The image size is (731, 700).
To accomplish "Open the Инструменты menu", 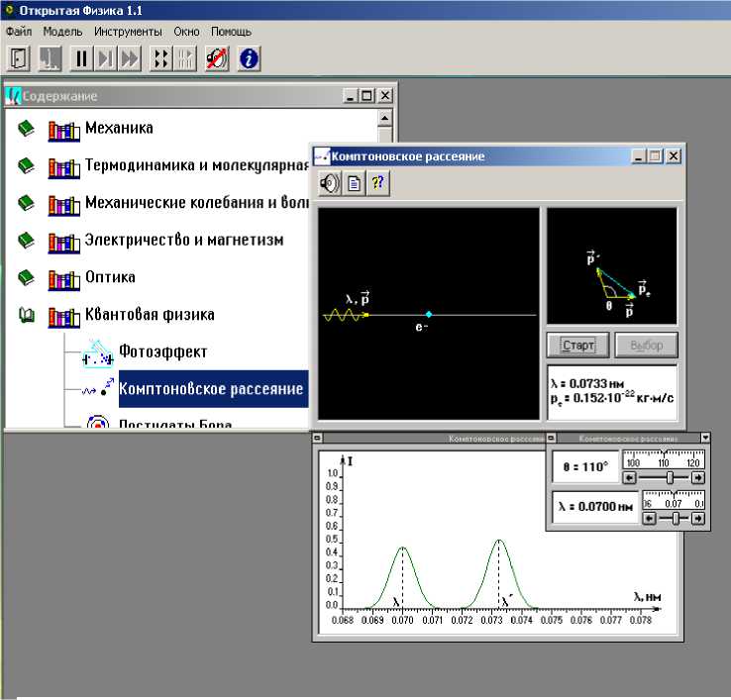I will coord(128,31).
